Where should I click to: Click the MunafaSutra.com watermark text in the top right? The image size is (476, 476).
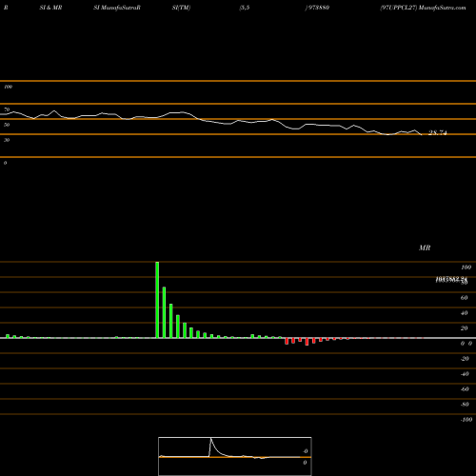pyautogui.click(x=443, y=8)
